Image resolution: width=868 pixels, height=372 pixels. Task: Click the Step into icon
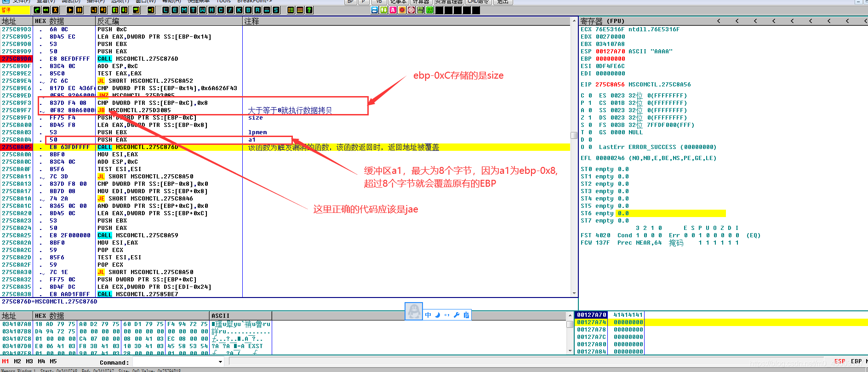click(94, 10)
